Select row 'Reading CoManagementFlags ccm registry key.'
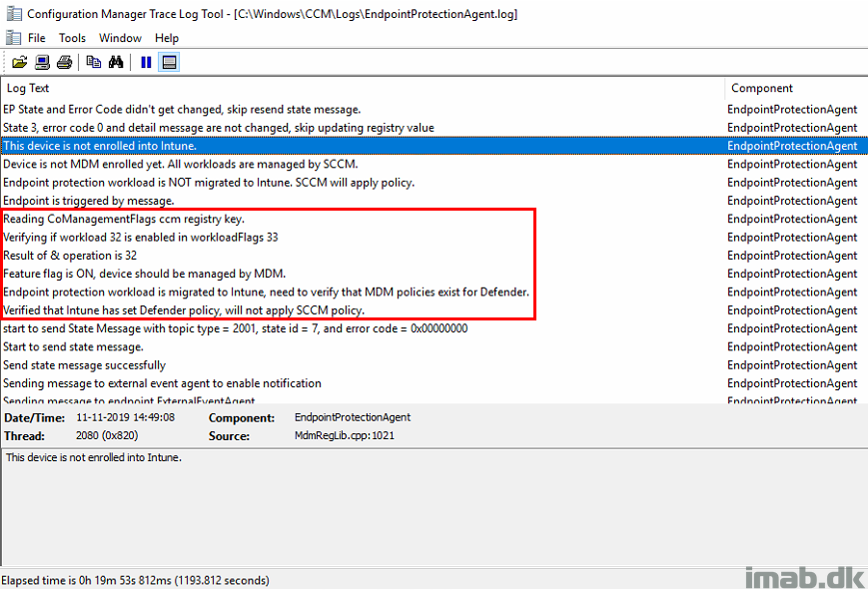Viewport: 868px width, 590px height. (434, 220)
